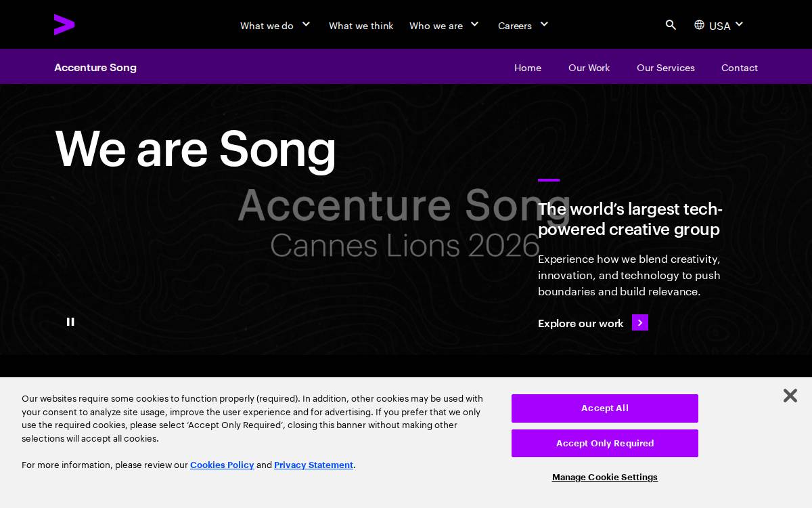Open the Who we are menu
This screenshot has height=508, width=812.
[x=436, y=26]
